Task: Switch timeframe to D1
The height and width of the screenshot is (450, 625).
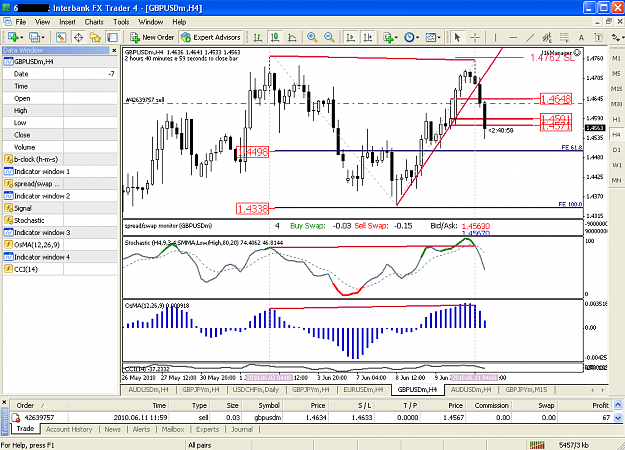Action: click(x=616, y=150)
